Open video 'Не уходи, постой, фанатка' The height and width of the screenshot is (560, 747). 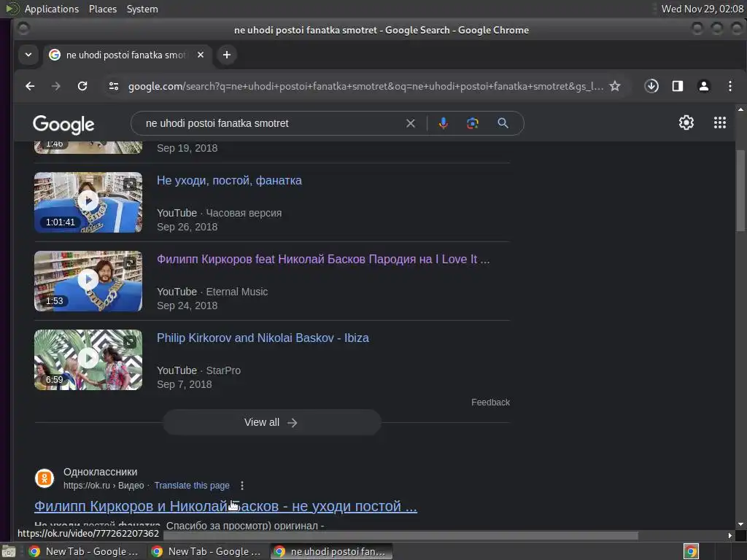point(229,181)
